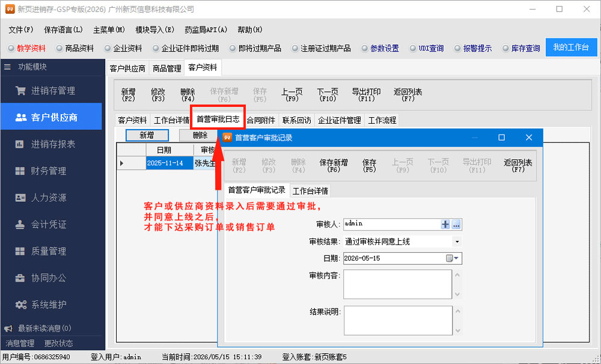Click inside the 结果说明 text box
Image resolution: width=601 pixels, height=364 pixels.
[x=398, y=320]
